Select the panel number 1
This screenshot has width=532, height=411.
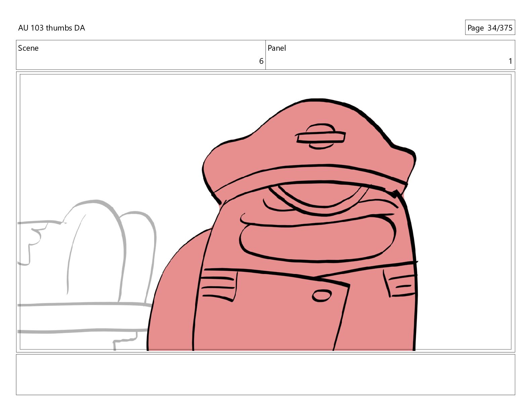point(510,61)
